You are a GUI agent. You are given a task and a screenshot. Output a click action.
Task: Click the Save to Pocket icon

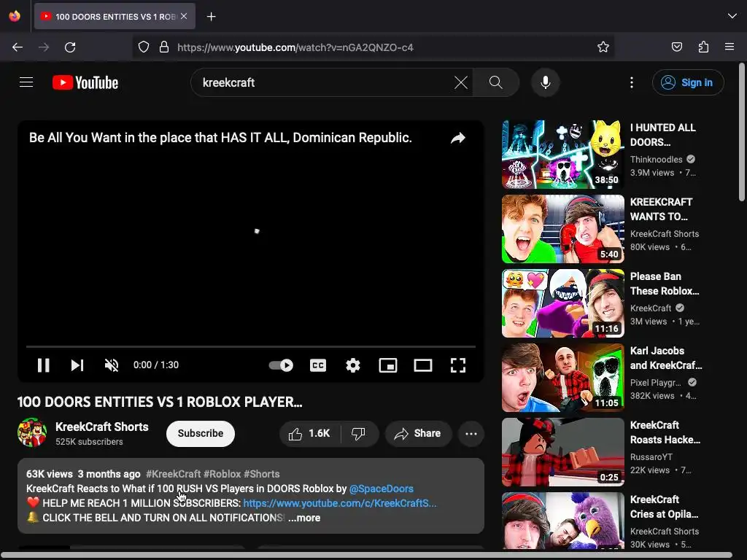click(676, 47)
